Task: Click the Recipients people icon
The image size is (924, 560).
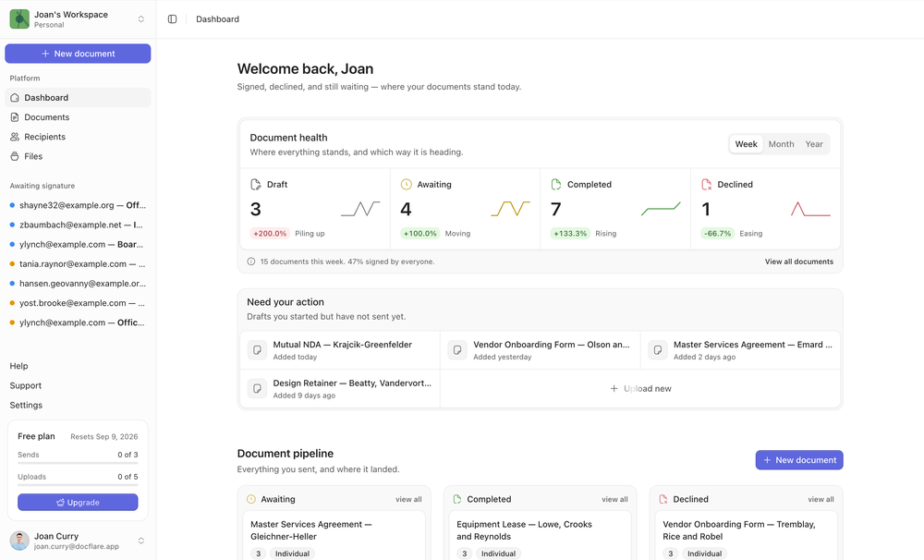Action: (15, 137)
